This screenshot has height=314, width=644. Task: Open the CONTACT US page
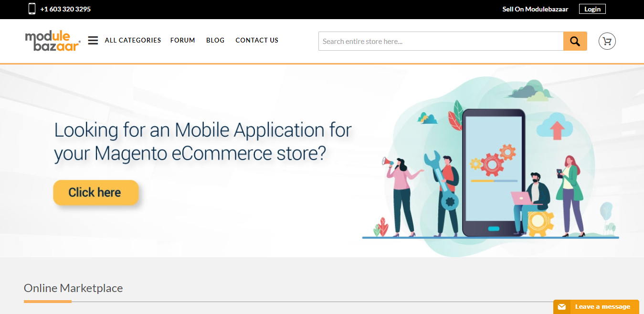click(x=257, y=40)
